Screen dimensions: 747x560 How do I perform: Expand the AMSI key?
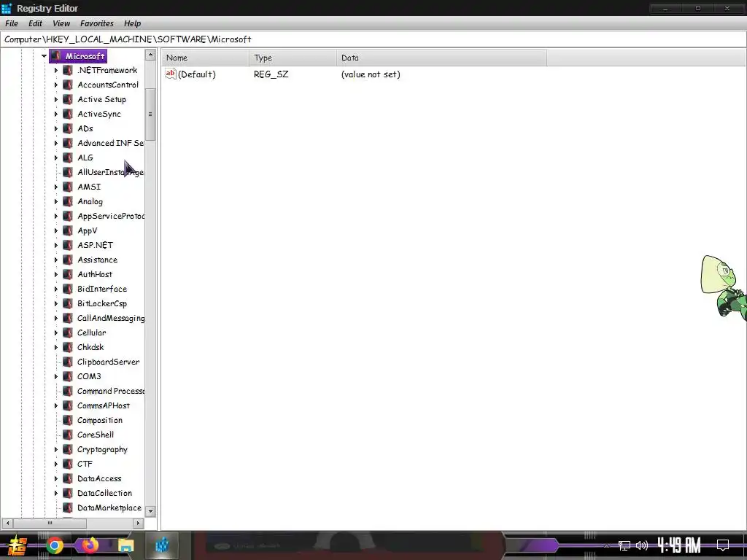55,187
